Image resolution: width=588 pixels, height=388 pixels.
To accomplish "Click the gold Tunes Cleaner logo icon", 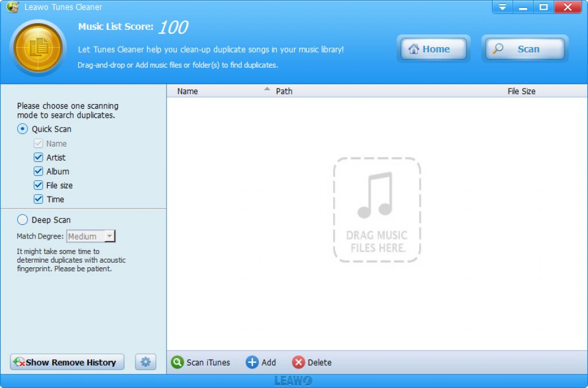I will coord(38,48).
